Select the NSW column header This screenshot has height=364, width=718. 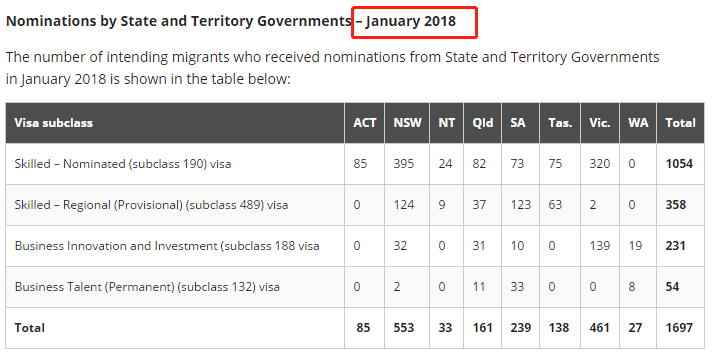pyautogui.click(x=407, y=123)
